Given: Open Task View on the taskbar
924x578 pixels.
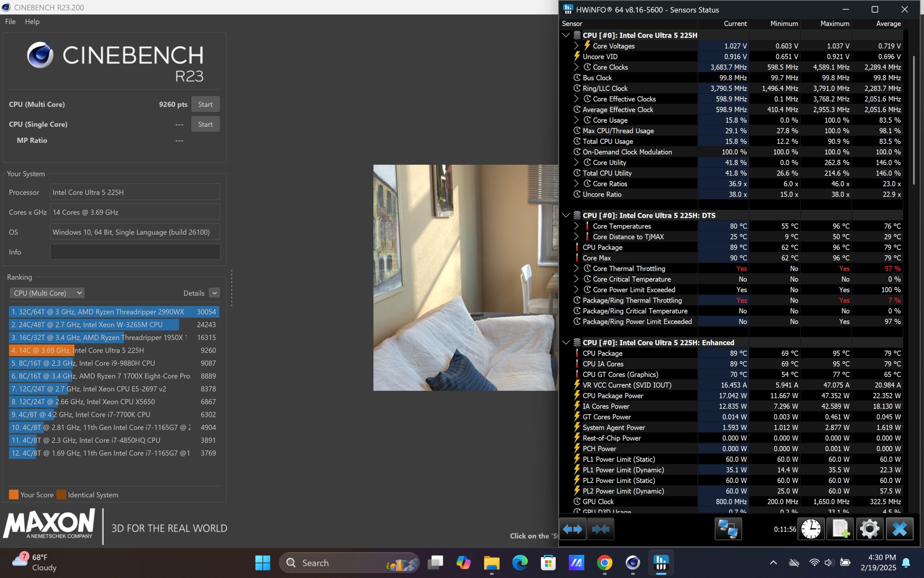Looking at the screenshot, I should [435, 563].
